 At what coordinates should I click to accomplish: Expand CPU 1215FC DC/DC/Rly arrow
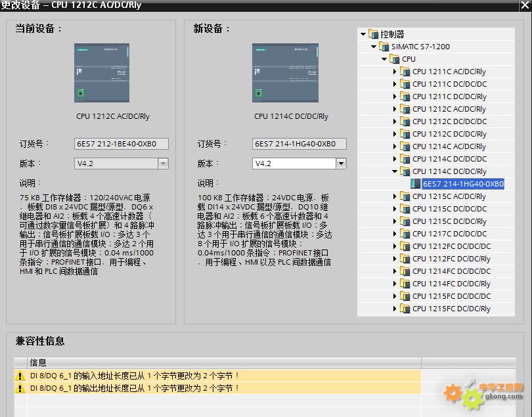[395, 309]
